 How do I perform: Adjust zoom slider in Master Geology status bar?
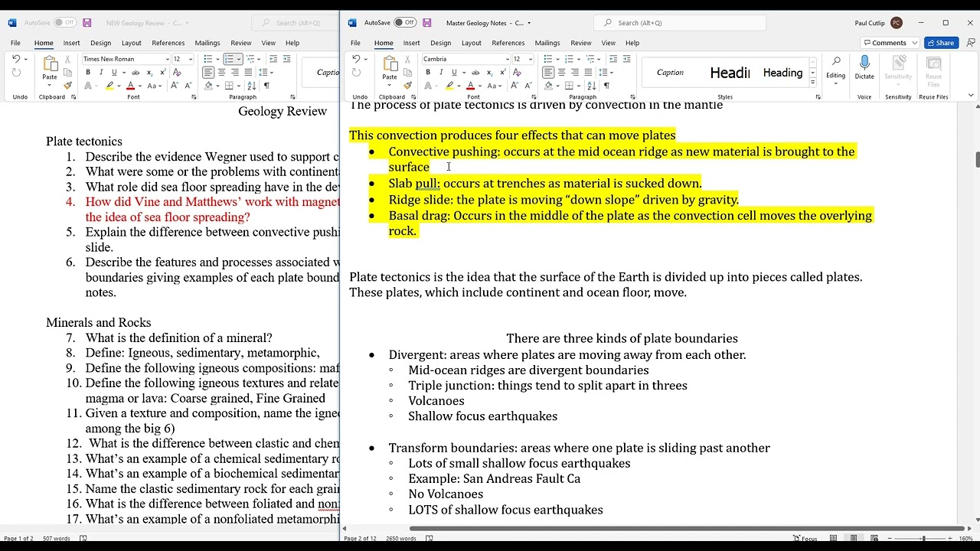tap(923, 538)
